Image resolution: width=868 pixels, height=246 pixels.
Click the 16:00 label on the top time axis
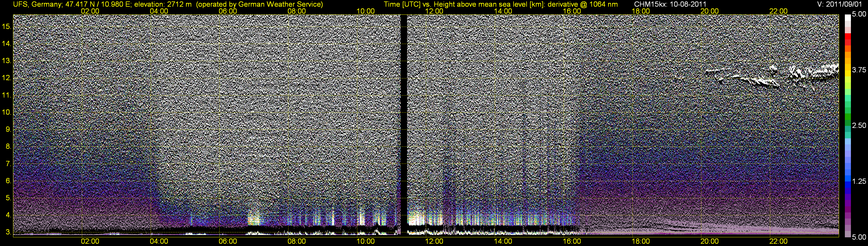[572, 11]
